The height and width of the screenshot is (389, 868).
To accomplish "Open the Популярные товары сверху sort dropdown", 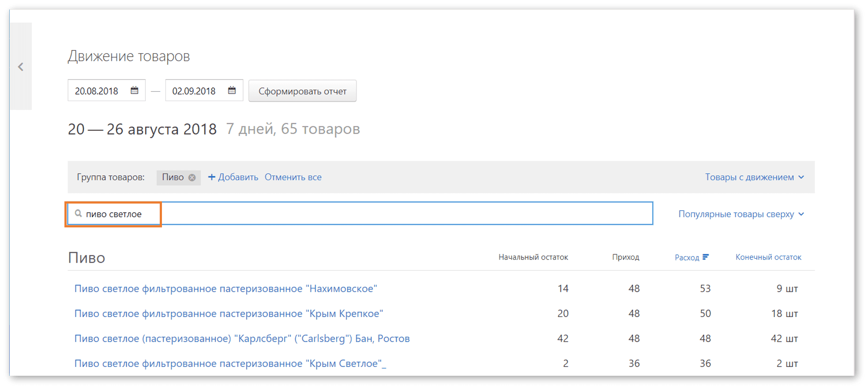I will [741, 214].
